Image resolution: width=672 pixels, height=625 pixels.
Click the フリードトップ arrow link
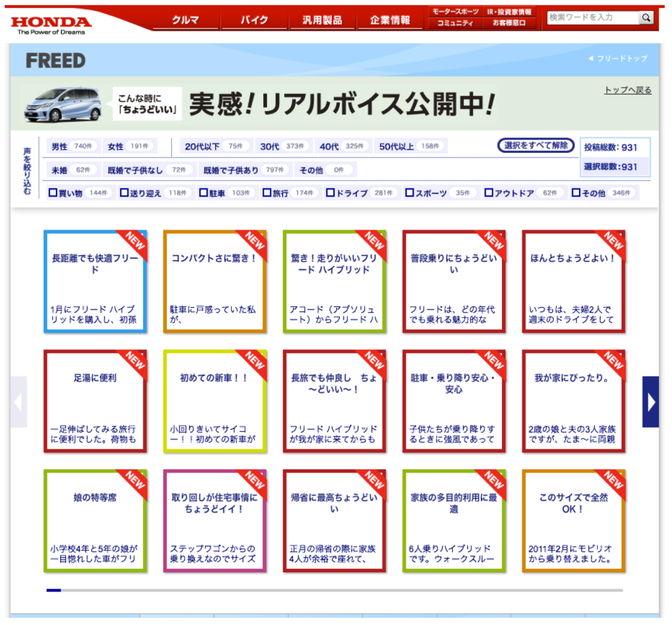[618, 58]
